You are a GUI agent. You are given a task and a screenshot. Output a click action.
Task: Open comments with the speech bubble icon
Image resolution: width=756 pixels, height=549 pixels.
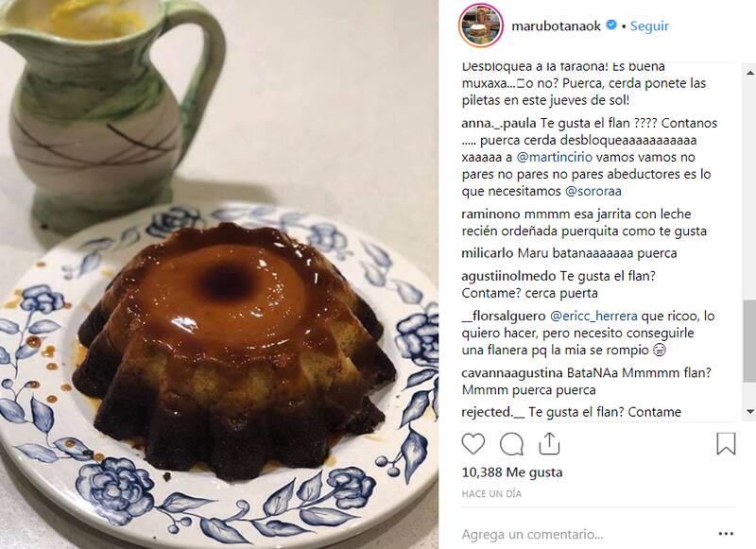511,444
